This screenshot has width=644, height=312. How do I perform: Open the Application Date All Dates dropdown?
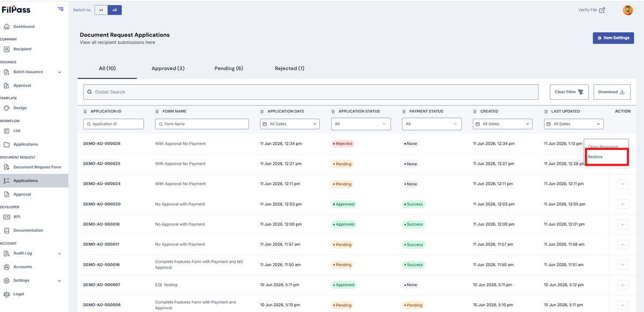click(x=290, y=124)
